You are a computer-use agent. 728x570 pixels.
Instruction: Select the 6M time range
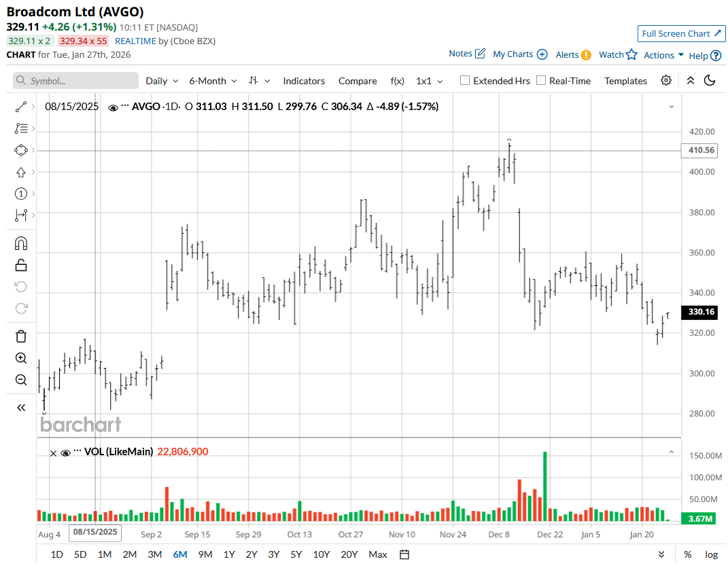click(179, 554)
